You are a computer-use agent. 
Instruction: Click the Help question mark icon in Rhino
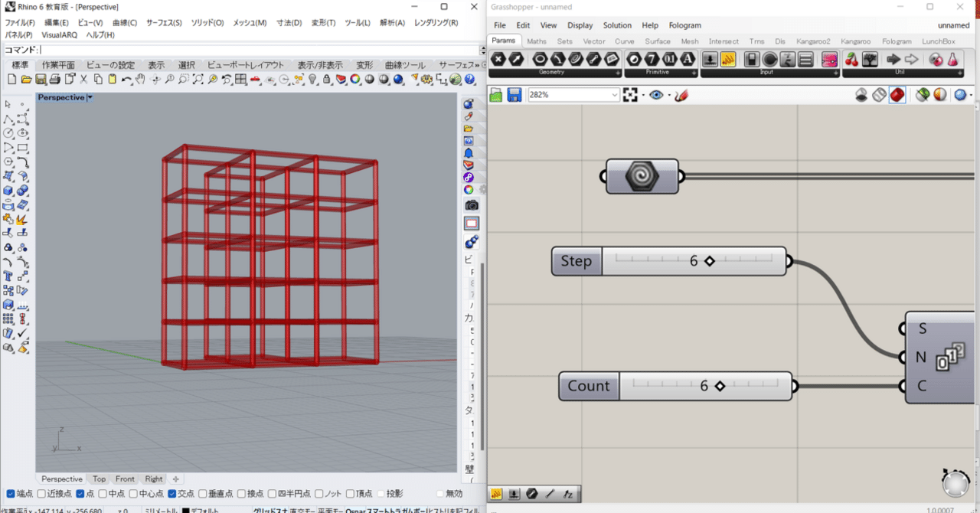pos(469,79)
